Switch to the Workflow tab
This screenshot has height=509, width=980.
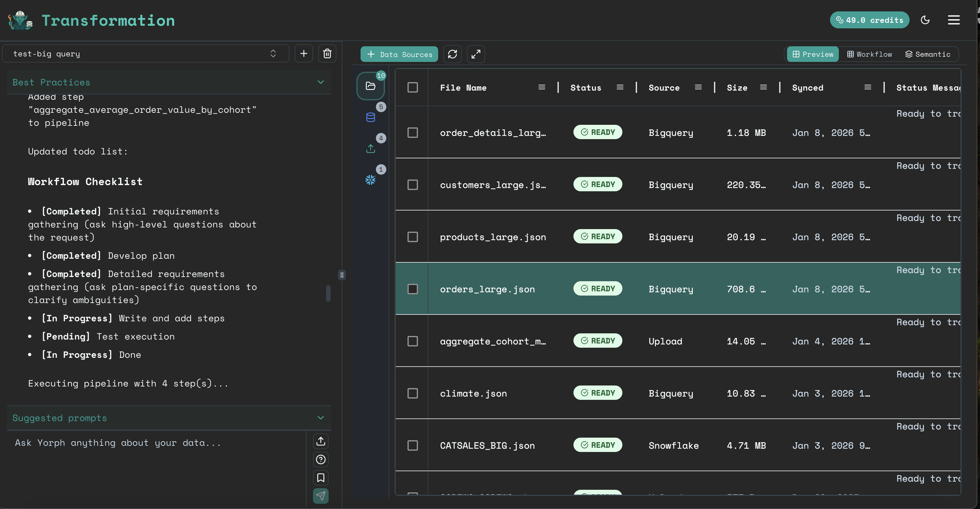point(869,54)
